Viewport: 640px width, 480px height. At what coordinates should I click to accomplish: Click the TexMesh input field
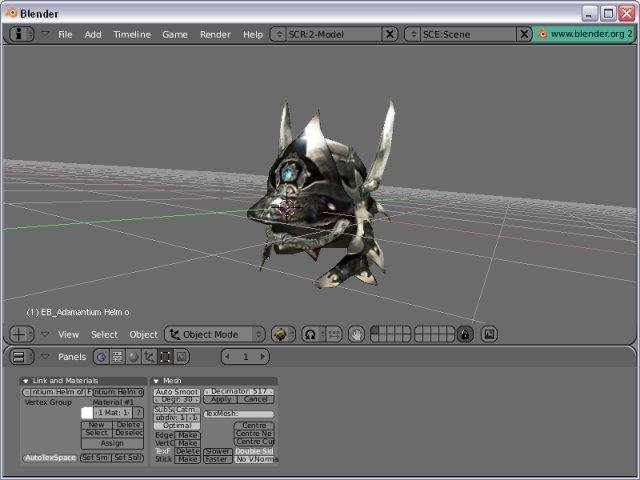click(239, 413)
